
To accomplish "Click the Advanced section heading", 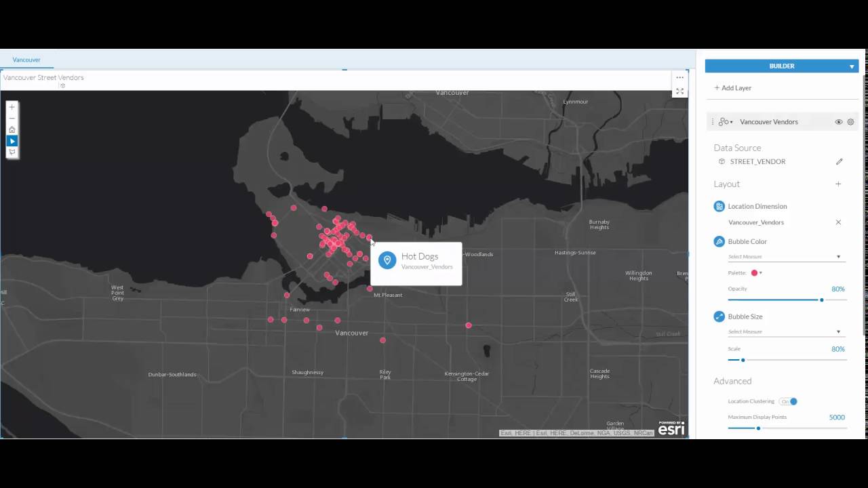I will pos(732,381).
